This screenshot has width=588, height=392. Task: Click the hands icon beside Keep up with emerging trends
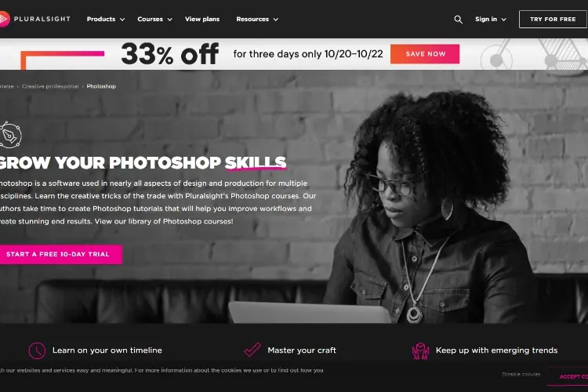(x=420, y=350)
